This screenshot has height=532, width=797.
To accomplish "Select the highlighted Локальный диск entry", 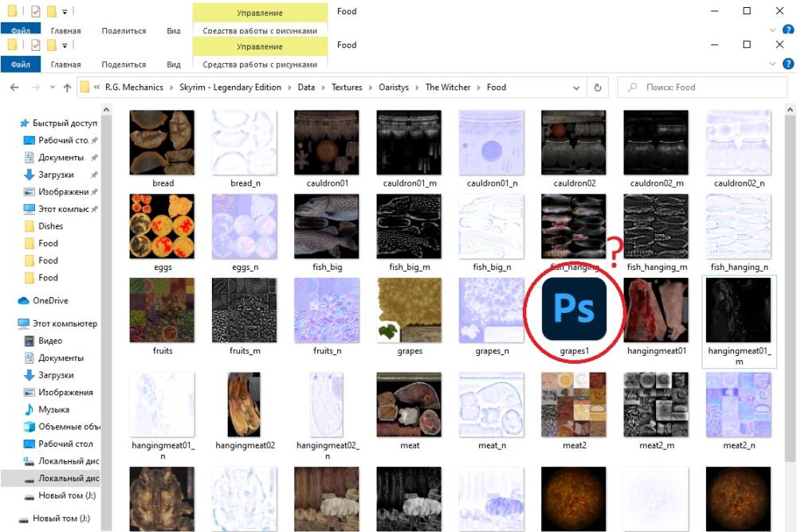I will pyautogui.click(x=61, y=478).
